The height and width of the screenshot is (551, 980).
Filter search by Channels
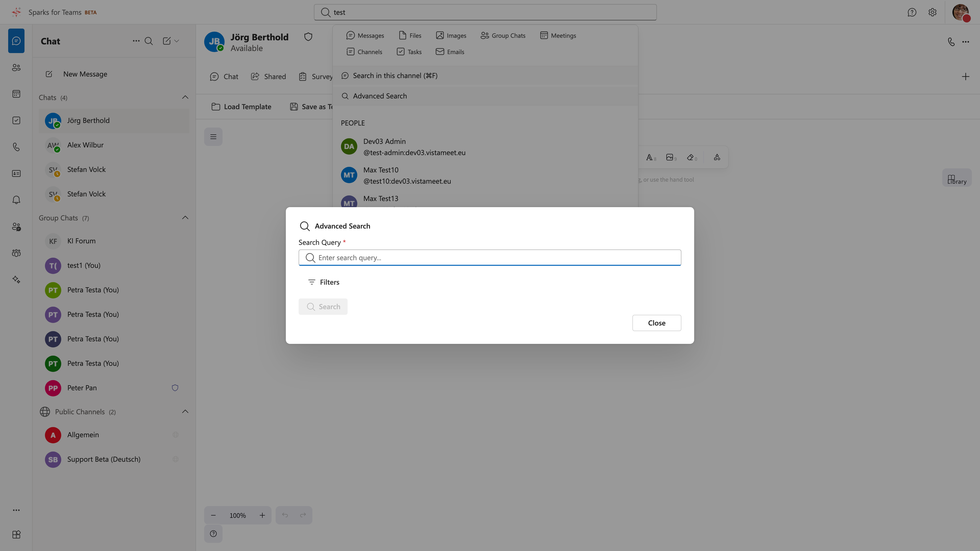pos(364,52)
